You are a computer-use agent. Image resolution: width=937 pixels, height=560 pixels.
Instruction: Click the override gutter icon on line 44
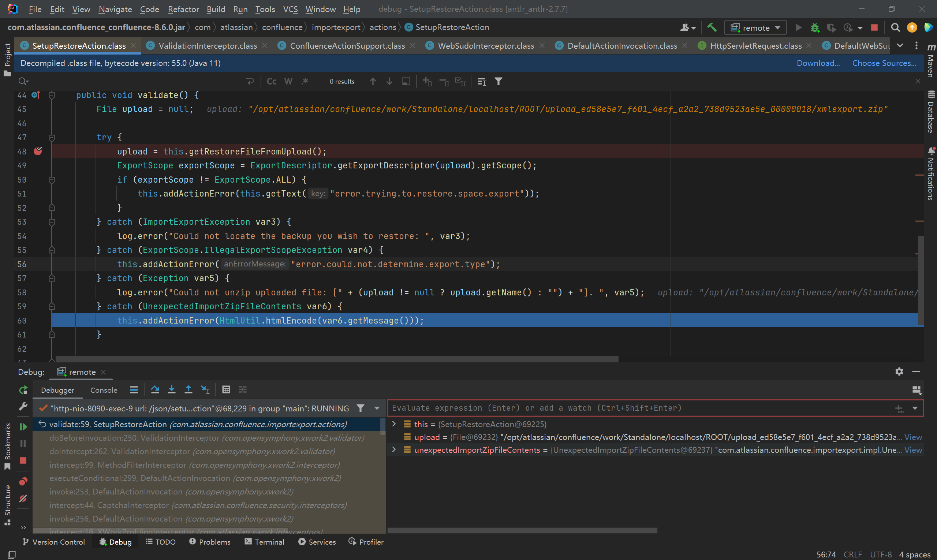pyautogui.click(x=36, y=95)
